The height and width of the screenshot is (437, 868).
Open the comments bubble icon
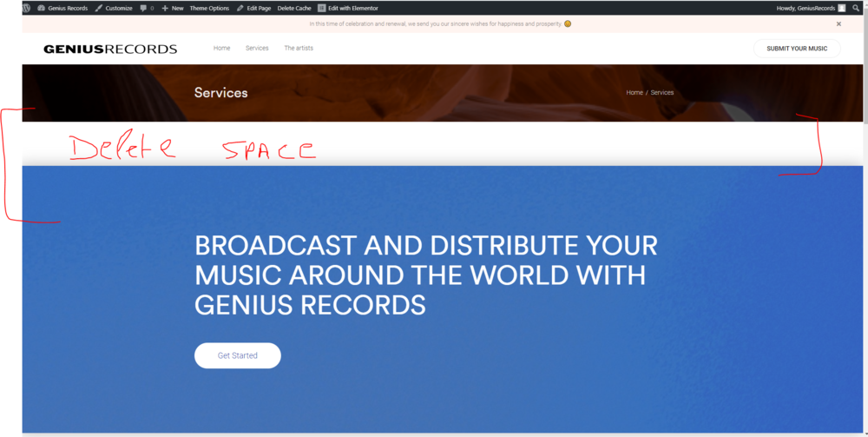(147, 9)
